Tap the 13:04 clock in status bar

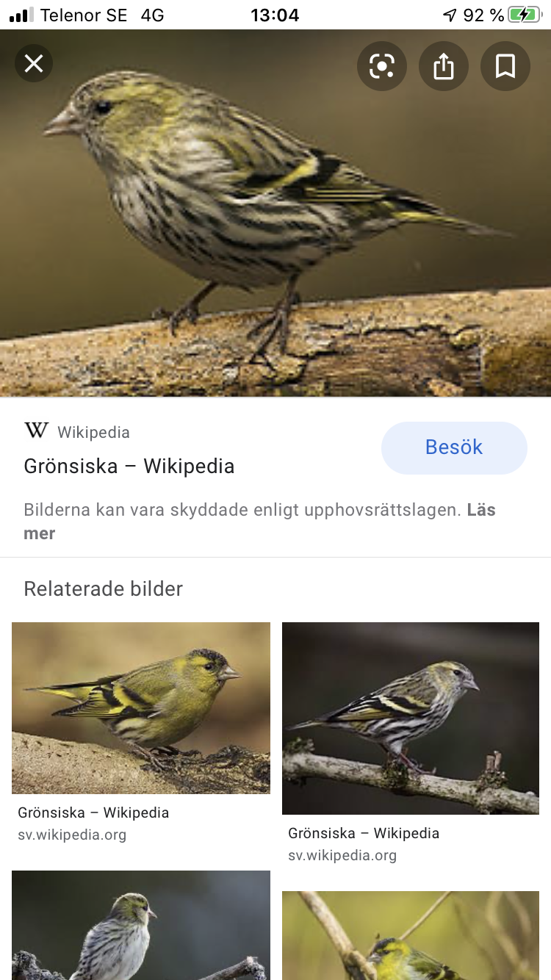(275, 15)
